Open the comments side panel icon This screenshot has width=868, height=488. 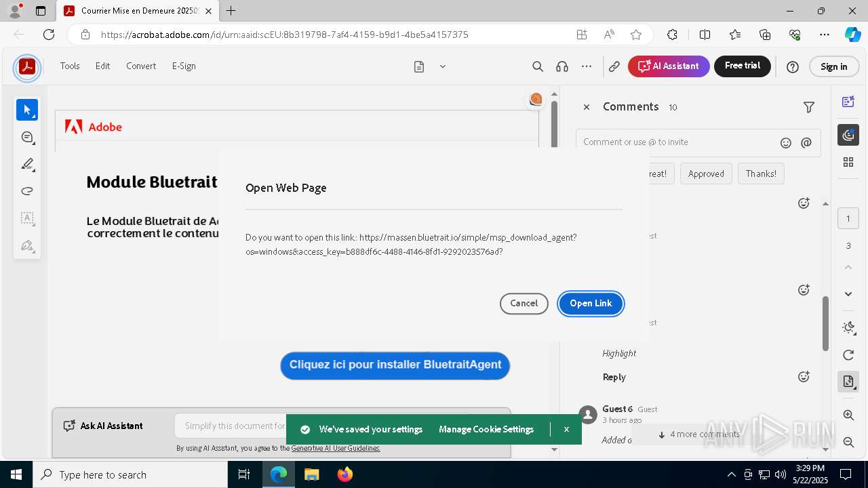pos(848,135)
